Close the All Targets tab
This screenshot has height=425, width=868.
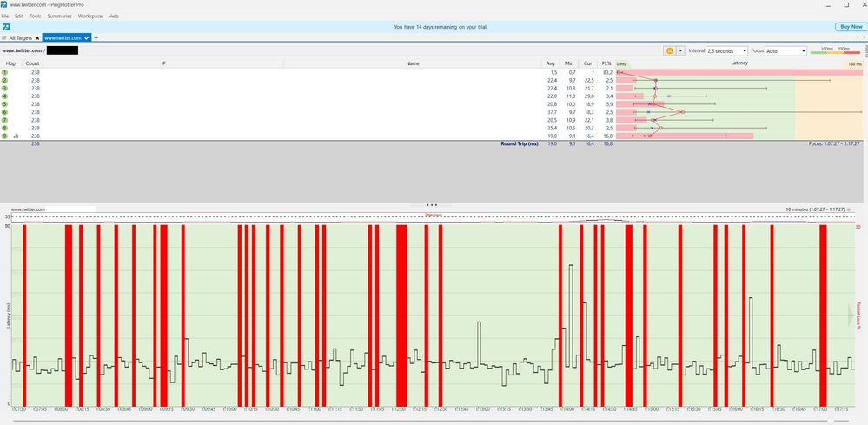point(37,38)
